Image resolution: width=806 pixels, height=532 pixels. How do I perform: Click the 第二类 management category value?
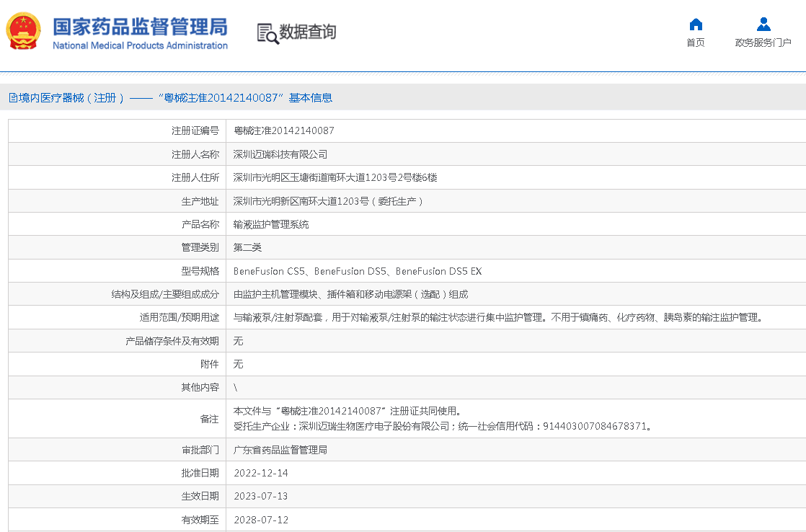coord(247,247)
